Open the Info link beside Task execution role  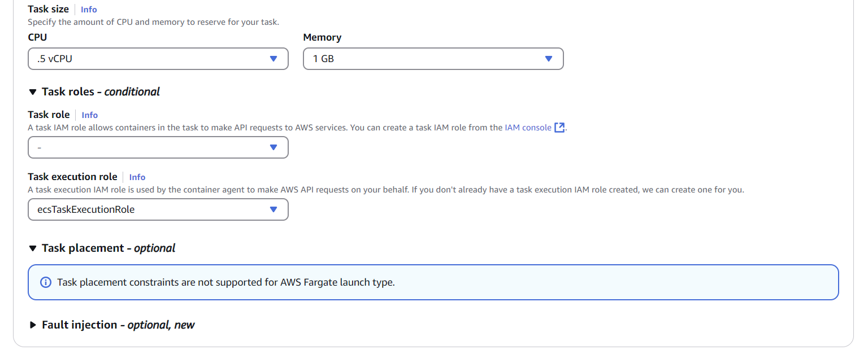137,177
